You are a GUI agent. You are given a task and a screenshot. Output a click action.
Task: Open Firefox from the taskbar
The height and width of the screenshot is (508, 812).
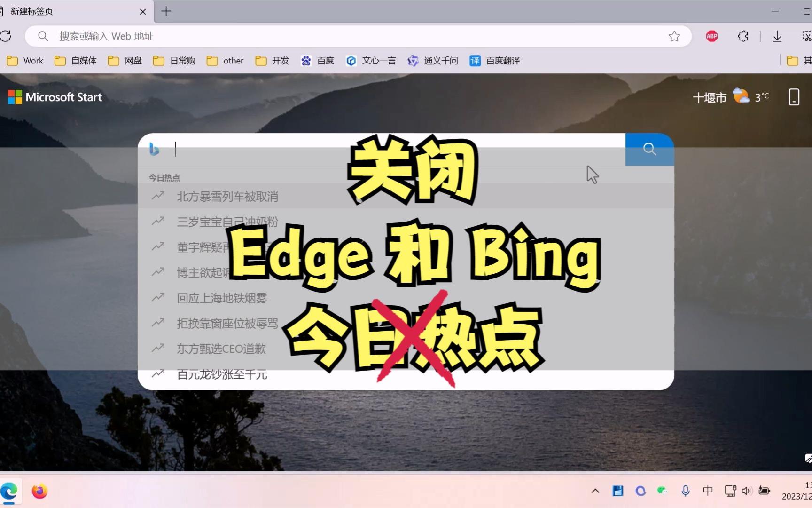(x=39, y=491)
